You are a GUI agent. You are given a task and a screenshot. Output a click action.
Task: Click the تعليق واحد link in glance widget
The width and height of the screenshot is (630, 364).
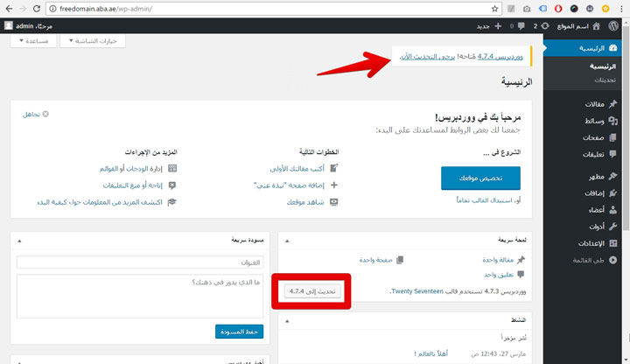click(x=499, y=275)
